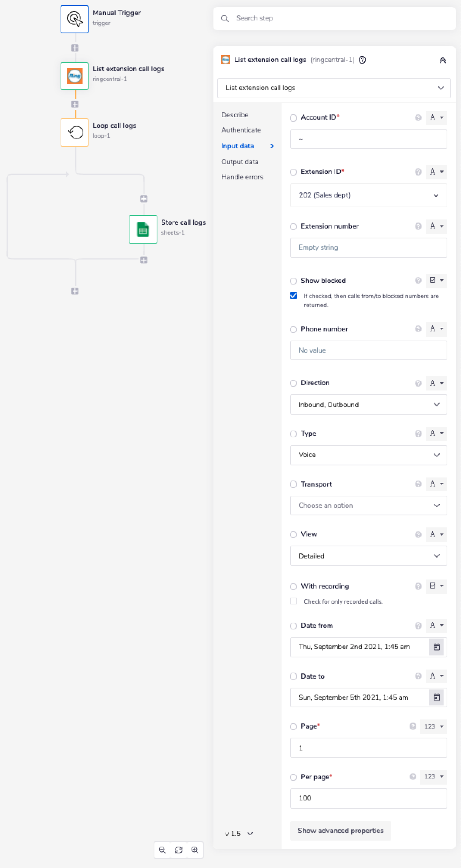Open the Google Sheets Store call logs node

(143, 230)
